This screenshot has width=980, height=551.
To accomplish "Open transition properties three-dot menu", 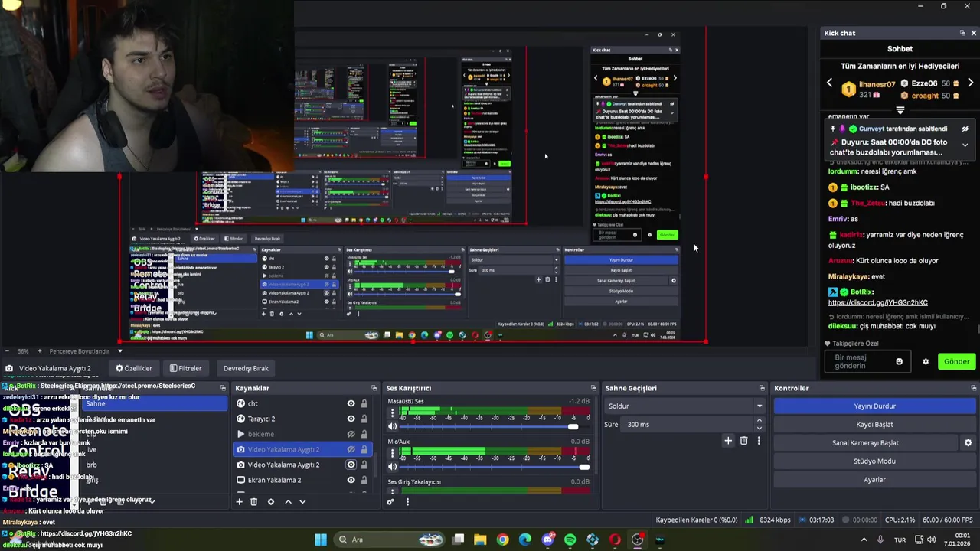I will click(x=759, y=441).
